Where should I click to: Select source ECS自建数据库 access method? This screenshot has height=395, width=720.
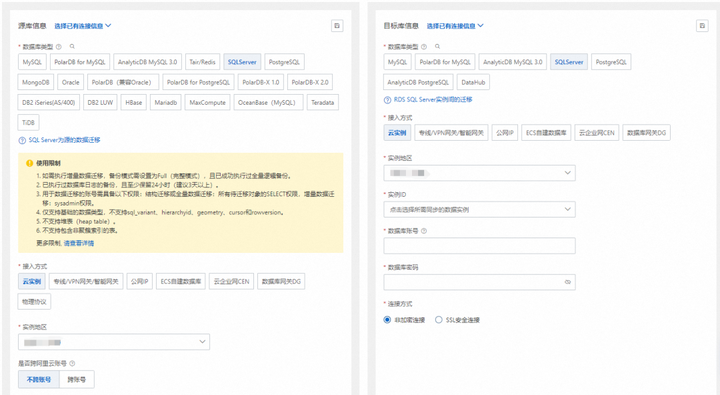pos(181,282)
